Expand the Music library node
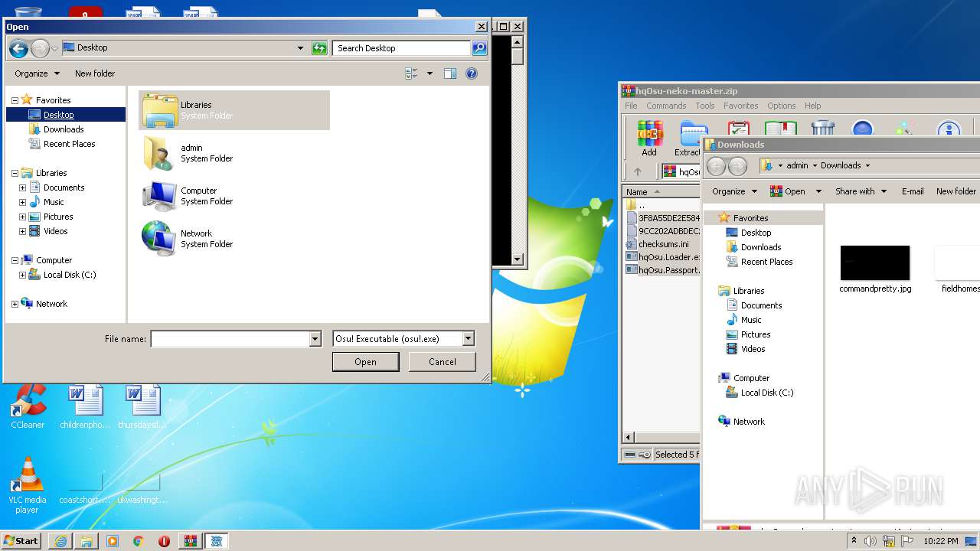980x551 pixels. (22, 202)
